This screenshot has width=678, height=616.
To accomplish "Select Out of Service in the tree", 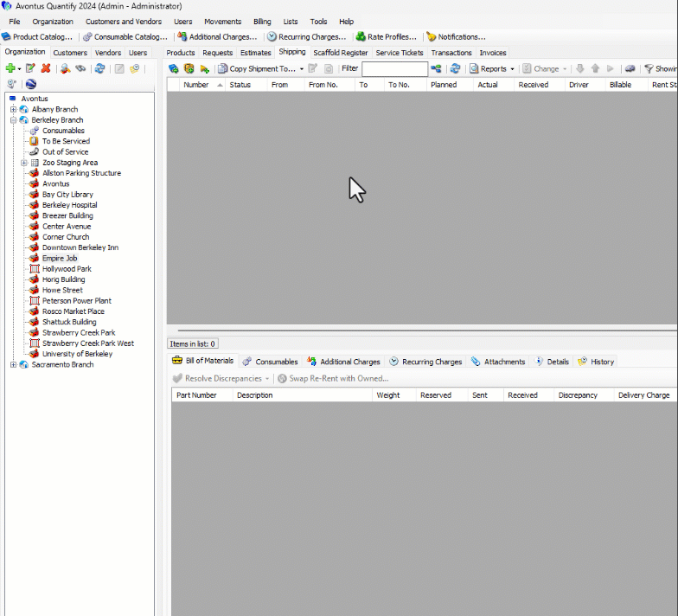I will (66, 152).
